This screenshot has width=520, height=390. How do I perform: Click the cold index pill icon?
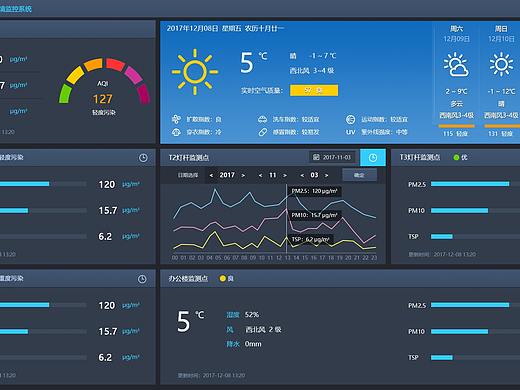coord(262,132)
